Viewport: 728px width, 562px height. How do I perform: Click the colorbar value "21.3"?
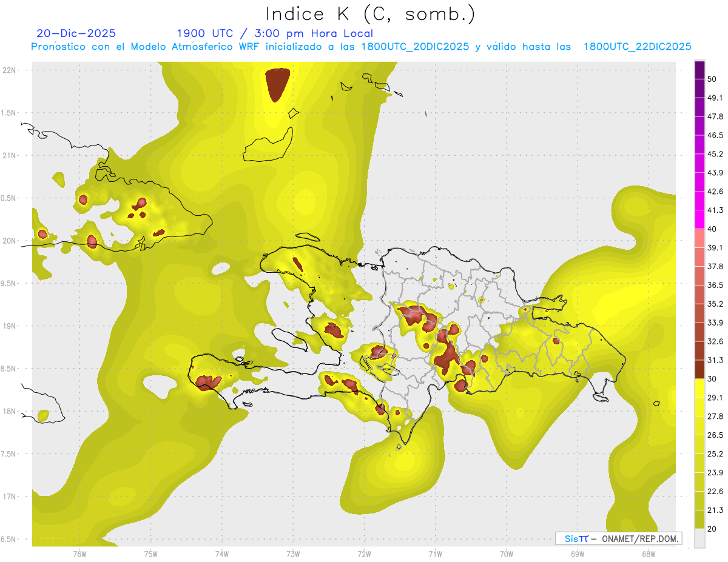point(715,510)
